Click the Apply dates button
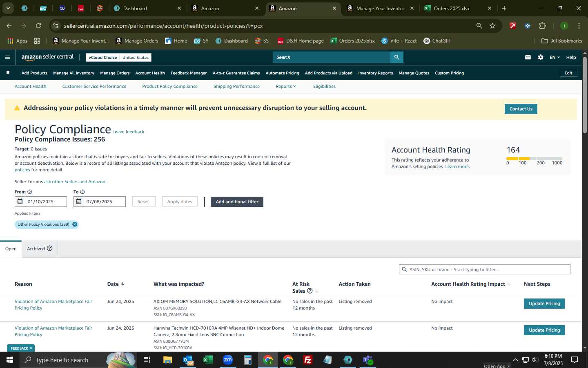This screenshot has width=588, height=368. [180, 202]
